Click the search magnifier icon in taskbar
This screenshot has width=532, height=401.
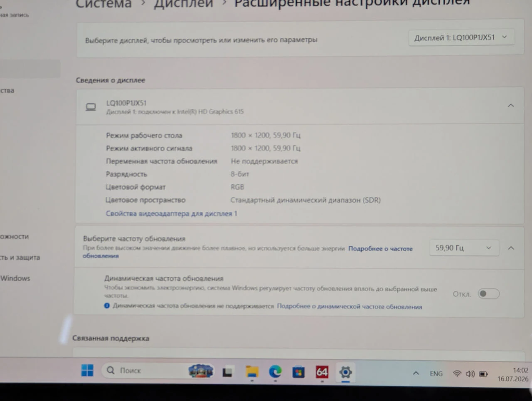click(111, 370)
